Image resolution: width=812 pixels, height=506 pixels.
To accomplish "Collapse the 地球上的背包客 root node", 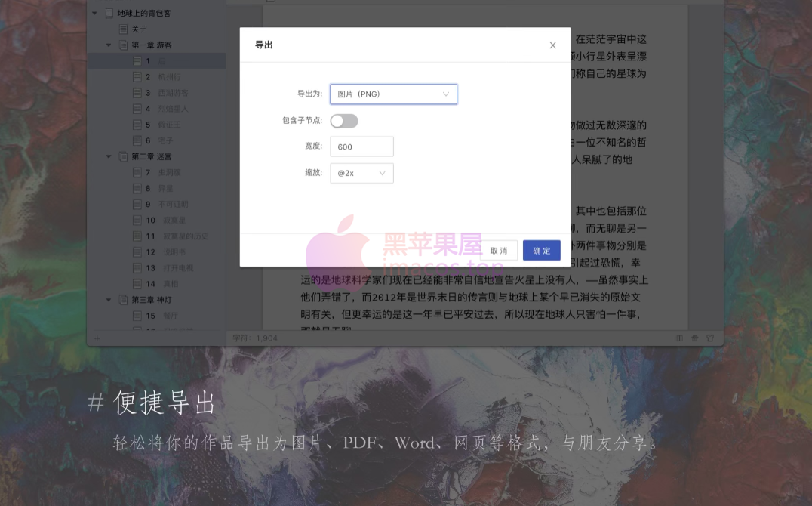I will pos(95,14).
